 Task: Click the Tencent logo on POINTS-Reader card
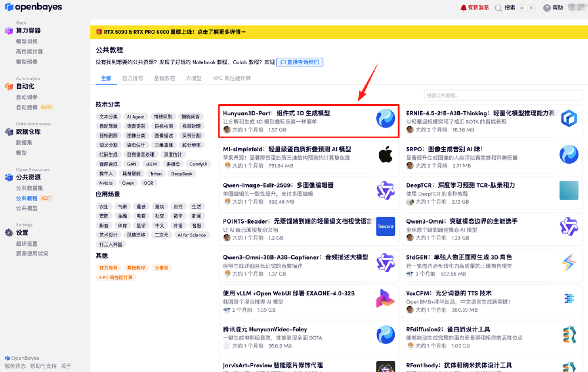click(386, 226)
